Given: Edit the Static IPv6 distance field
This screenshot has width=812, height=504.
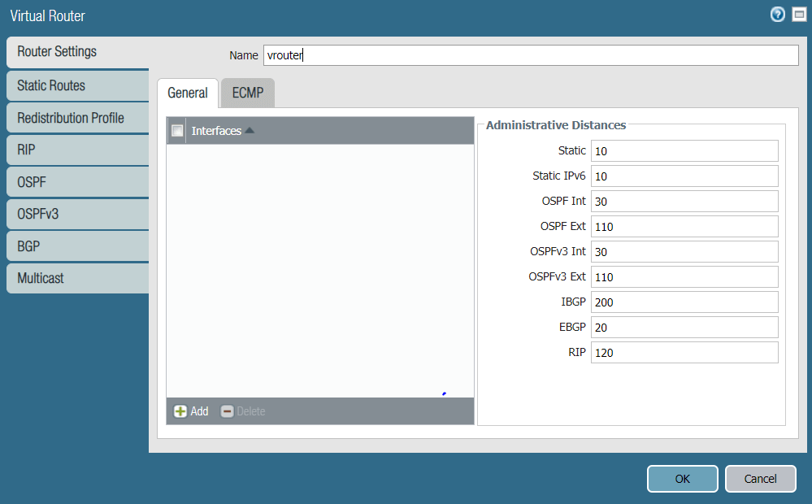Looking at the screenshot, I should click(x=684, y=176).
